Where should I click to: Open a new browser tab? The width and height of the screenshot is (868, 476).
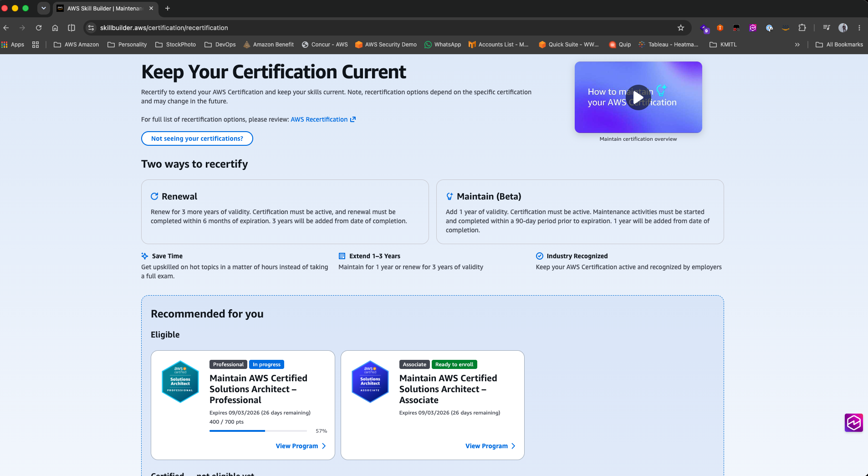click(x=168, y=8)
